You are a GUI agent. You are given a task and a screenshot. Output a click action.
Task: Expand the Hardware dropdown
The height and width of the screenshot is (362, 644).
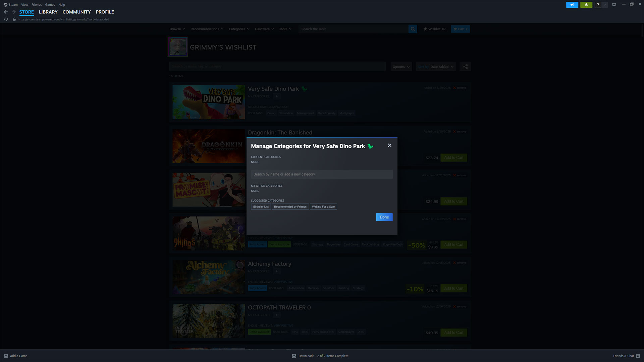coord(264,29)
